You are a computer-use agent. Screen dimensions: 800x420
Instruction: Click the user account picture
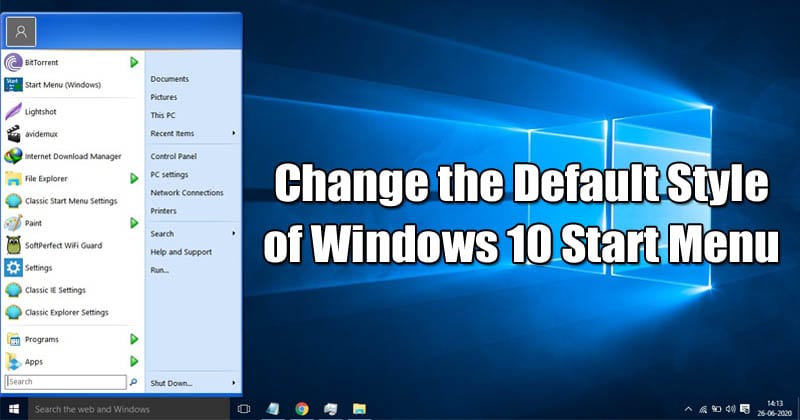pos(21,32)
